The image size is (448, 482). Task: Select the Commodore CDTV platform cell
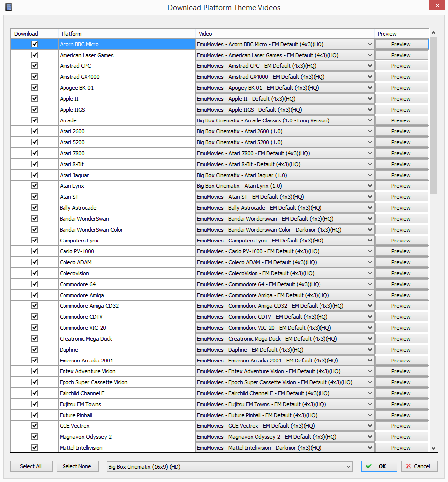127,317
